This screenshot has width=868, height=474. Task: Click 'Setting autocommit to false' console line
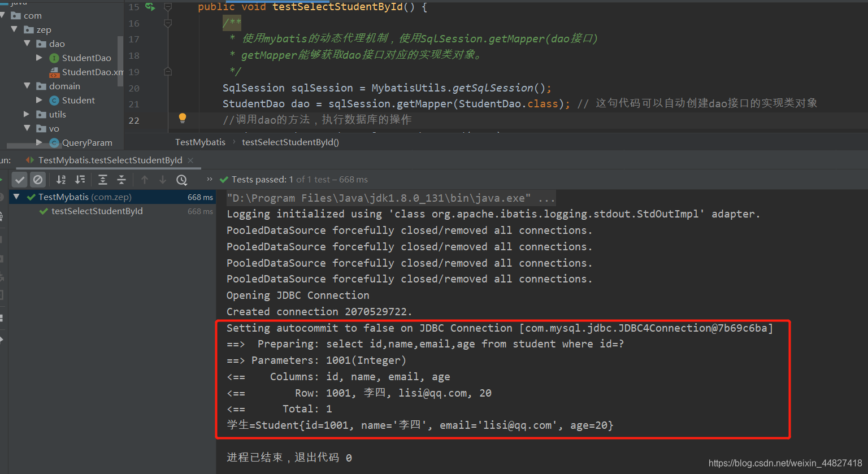[x=500, y=328]
